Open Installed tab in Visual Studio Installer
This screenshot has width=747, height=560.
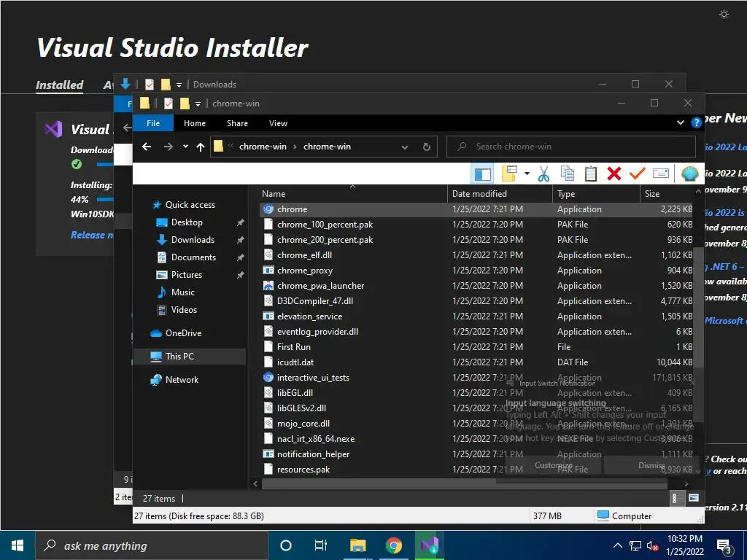tap(60, 85)
